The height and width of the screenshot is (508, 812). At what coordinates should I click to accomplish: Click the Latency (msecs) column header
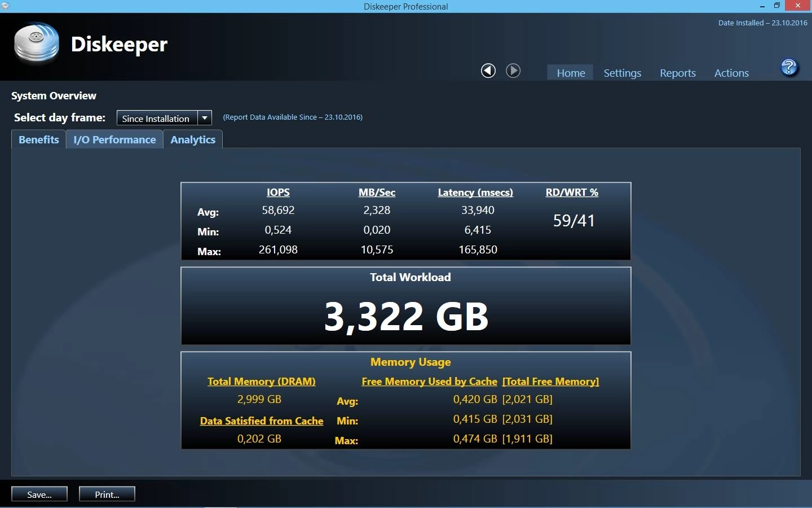pos(475,192)
